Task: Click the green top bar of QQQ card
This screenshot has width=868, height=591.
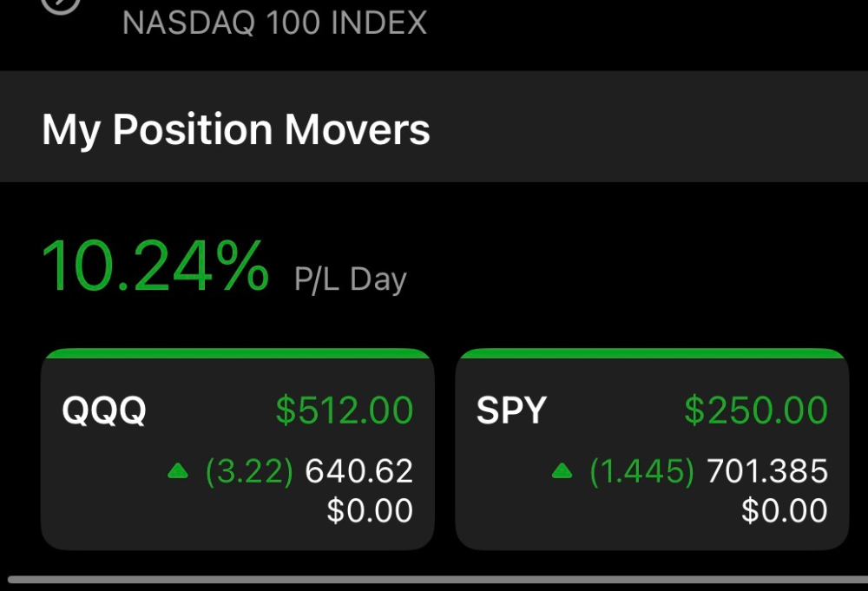Action: pyautogui.click(x=238, y=353)
